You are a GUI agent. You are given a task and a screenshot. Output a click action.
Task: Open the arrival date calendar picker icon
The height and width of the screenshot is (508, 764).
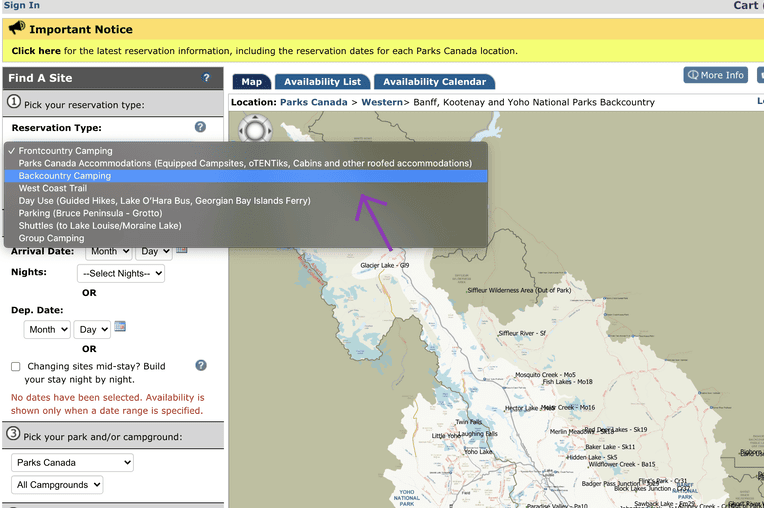click(x=182, y=249)
